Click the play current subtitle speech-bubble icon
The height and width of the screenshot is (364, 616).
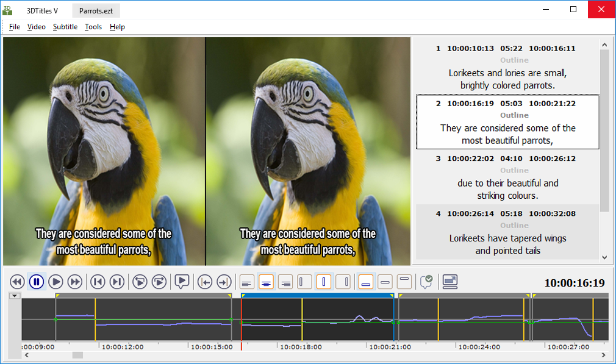tap(181, 282)
